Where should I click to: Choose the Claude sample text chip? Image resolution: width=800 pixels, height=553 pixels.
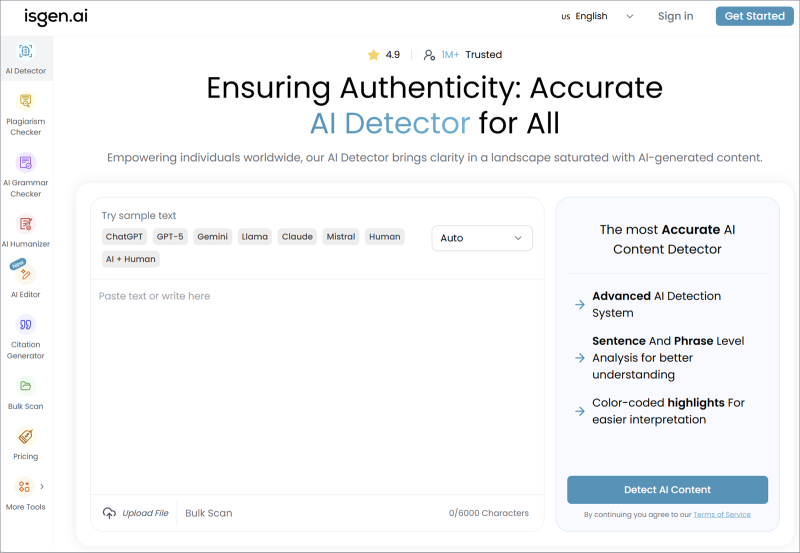coord(297,237)
